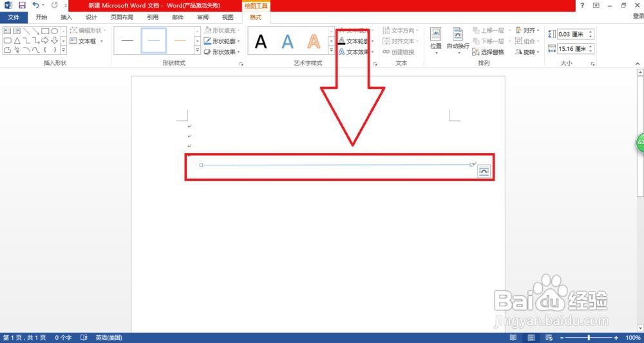Choose the Down Arrow block shape
This screenshot has width=644, height=343.
click(x=54, y=41)
